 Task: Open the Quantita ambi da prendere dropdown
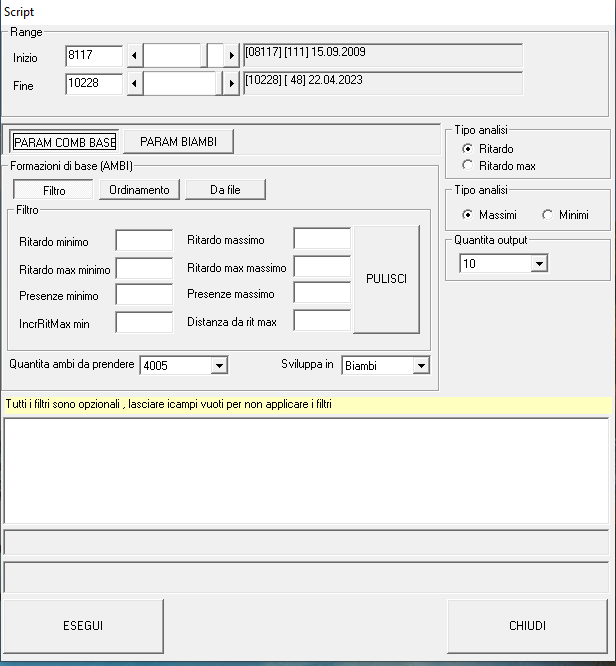(219, 365)
